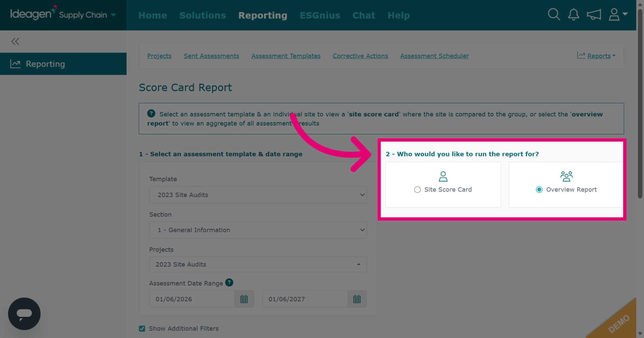644x338 pixels.
Task: Show Assessment Date Range help tooltip
Action: tap(229, 283)
